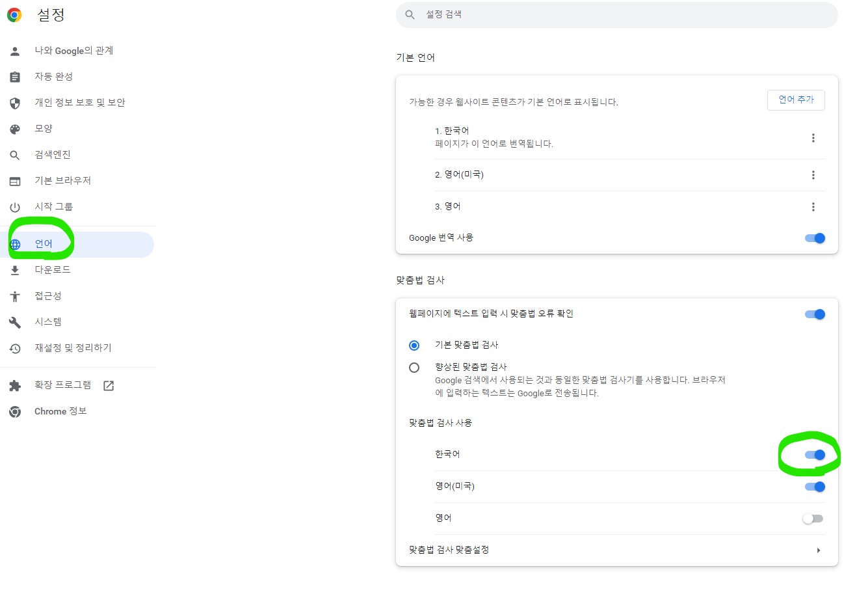Enable spell check toggle for 영어
Image resolution: width=868 pixels, height=596 pixels.
coord(813,518)
